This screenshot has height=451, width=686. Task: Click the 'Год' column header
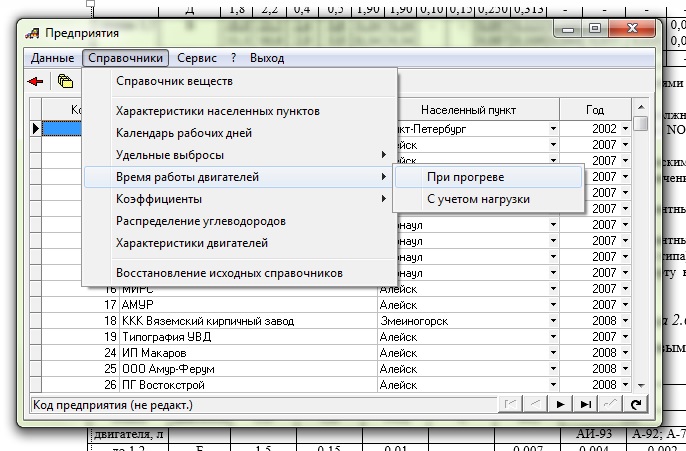pyautogui.click(x=595, y=109)
